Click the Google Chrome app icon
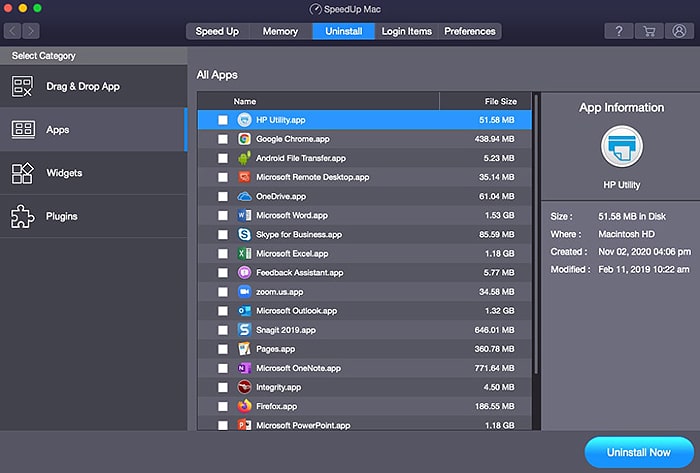The height and width of the screenshot is (473, 700). (x=244, y=139)
